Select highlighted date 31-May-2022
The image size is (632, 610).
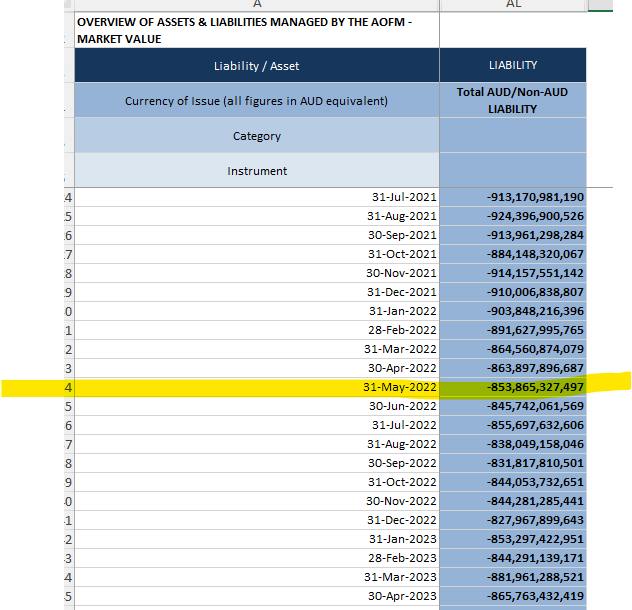click(257, 387)
